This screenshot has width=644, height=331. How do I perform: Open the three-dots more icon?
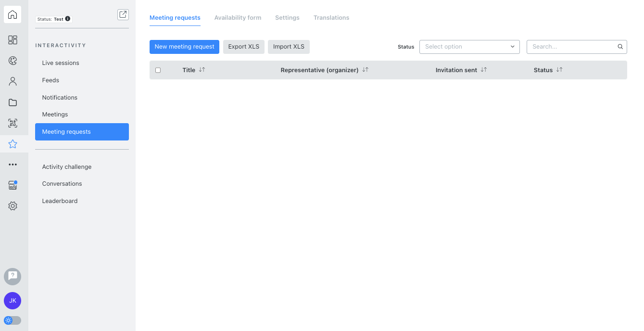[x=13, y=165]
